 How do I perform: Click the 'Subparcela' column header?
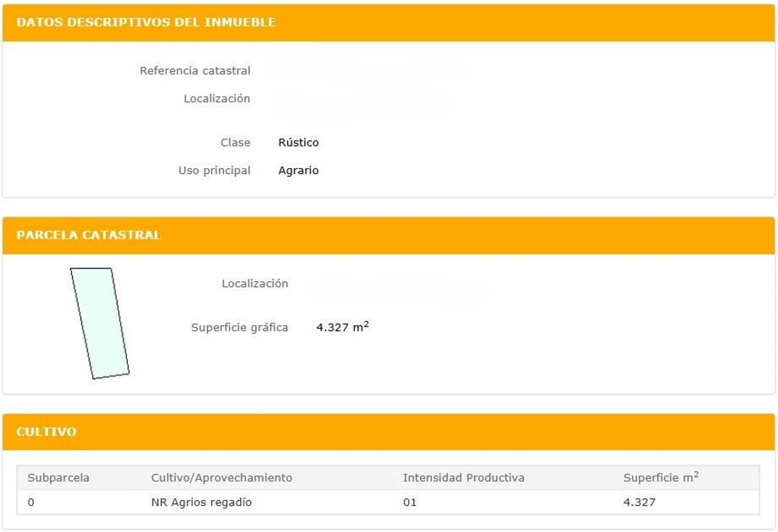coord(58,478)
